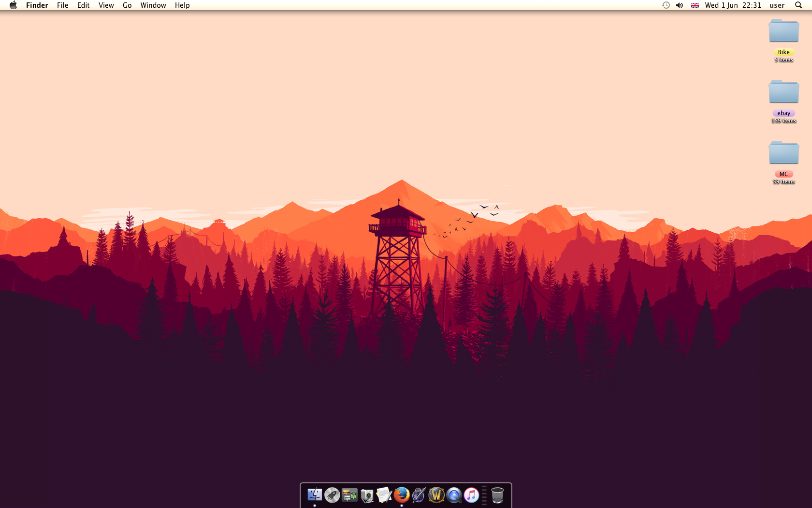This screenshot has width=812, height=508.
Task: Open iTunes from the Dock
Action: point(471,495)
